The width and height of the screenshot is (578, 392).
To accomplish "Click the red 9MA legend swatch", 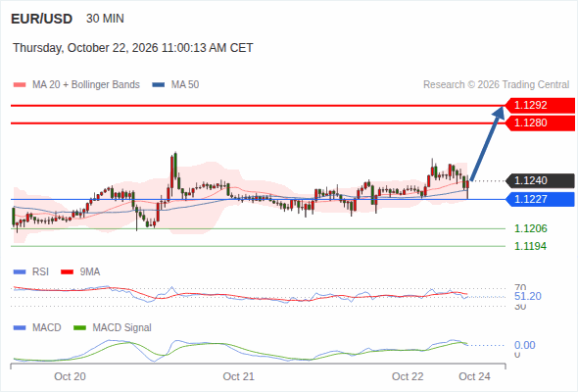I will click(67, 272).
